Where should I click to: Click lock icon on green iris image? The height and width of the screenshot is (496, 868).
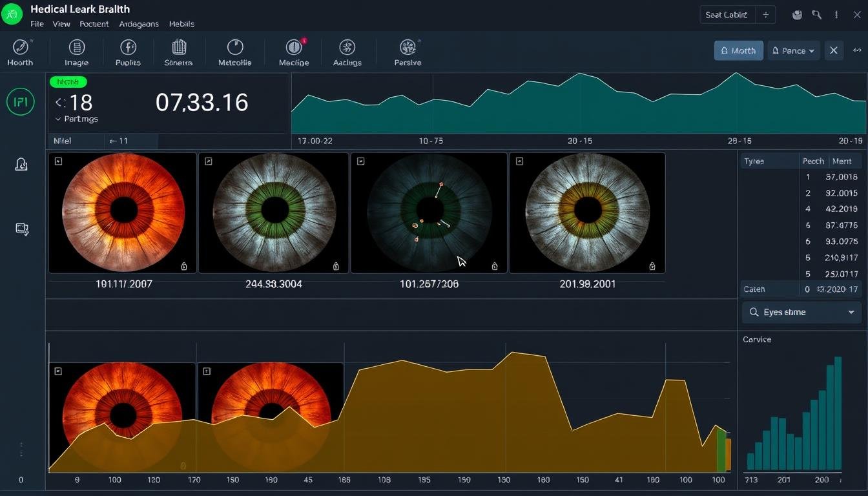336,266
